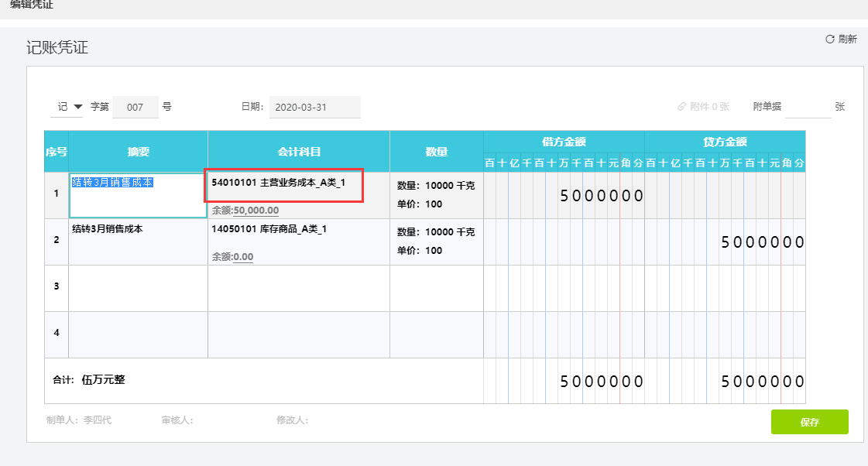Open balance link 余额:50,000.00
868x466 pixels.
coord(245,211)
